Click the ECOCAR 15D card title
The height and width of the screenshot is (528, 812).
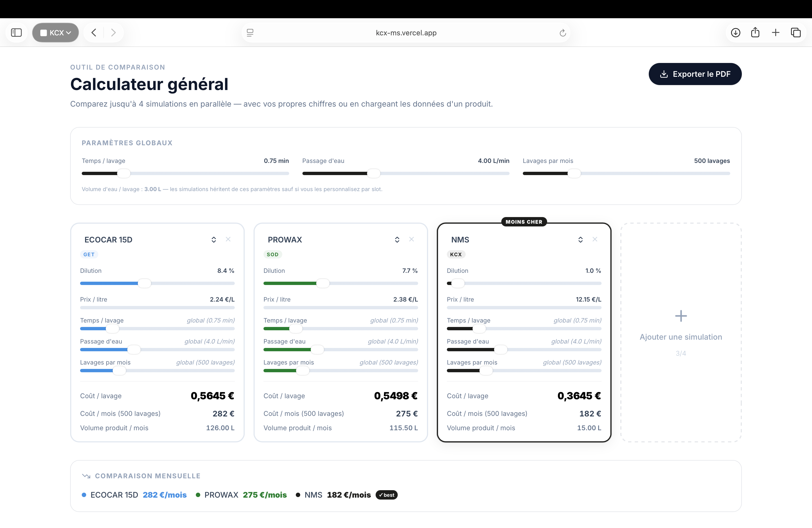(109, 240)
